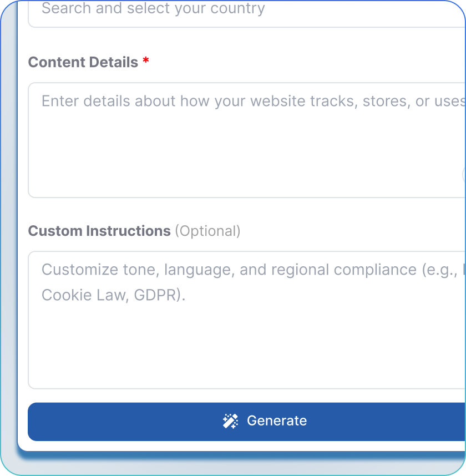466x476 pixels.
Task: Click the '(Optional)' label beside Custom Instructions
Action: pyautogui.click(x=208, y=231)
